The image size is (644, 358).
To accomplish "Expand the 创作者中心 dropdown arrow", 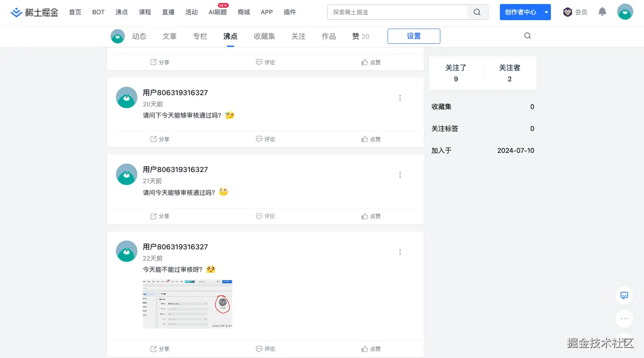I will pyautogui.click(x=546, y=12).
